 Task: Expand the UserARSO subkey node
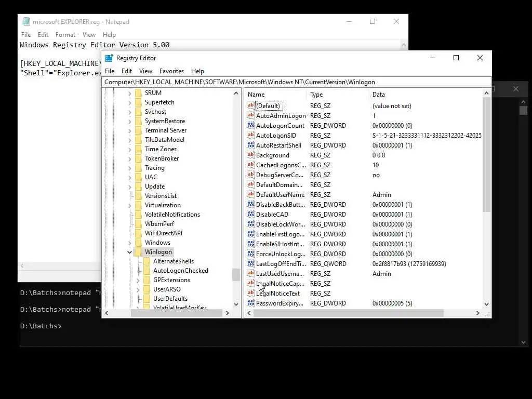138,289
